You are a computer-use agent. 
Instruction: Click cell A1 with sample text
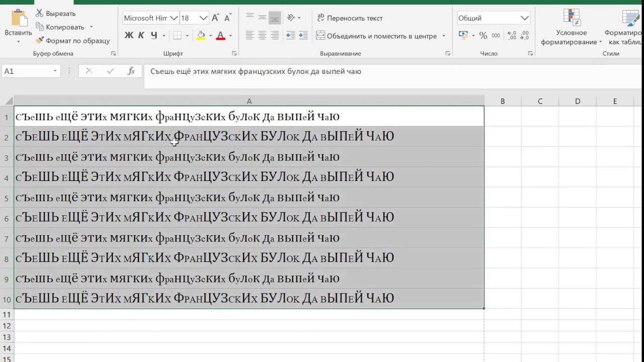click(249, 117)
